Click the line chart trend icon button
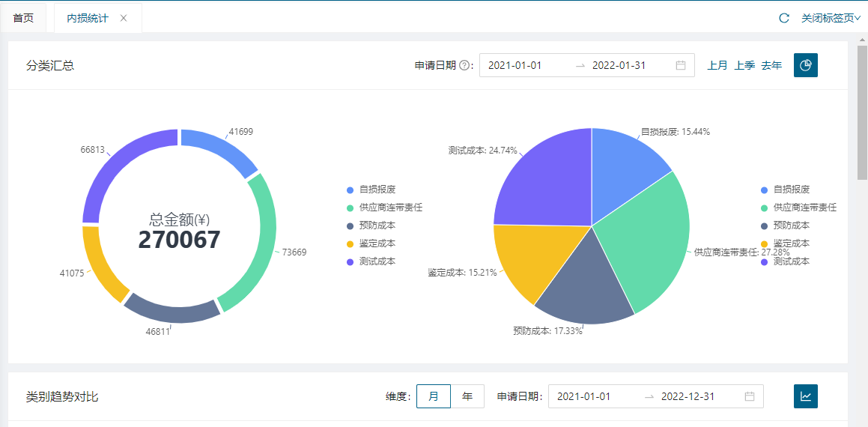The width and height of the screenshot is (868, 427). [806, 396]
